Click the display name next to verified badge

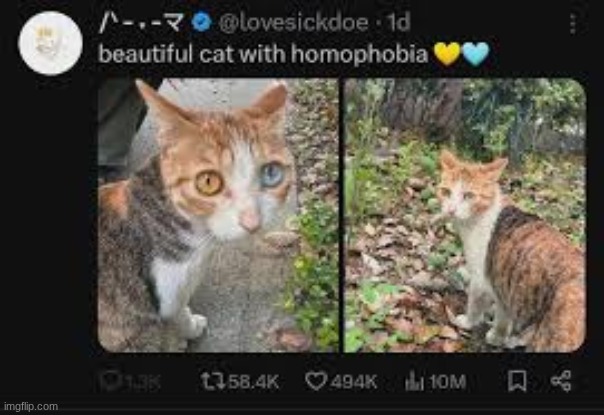[141, 22]
